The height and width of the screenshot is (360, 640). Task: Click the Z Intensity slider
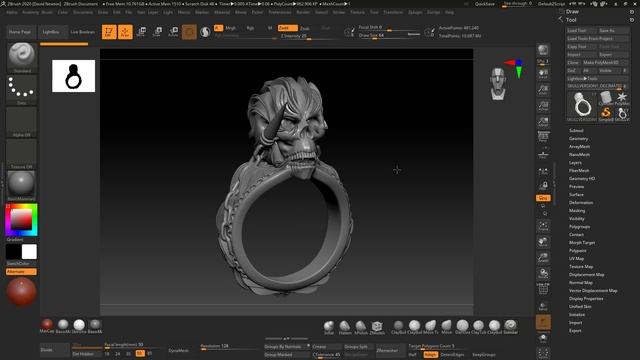[x=307, y=36]
